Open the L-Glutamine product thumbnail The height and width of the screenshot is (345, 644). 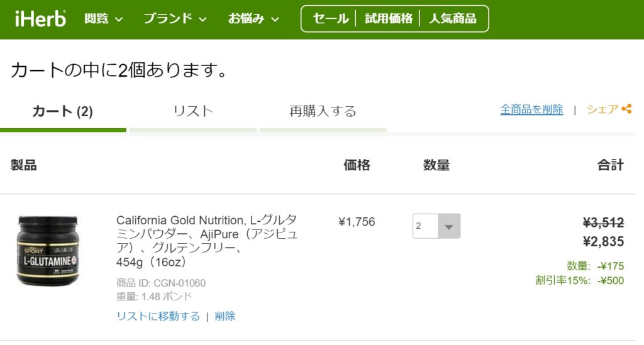pyautogui.click(x=47, y=251)
